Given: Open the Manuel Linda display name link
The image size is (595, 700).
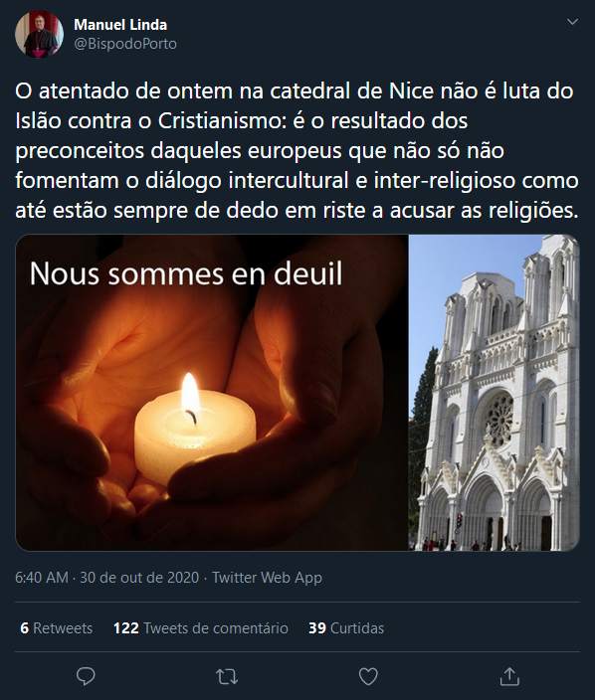Looking at the screenshot, I should pyautogui.click(x=120, y=25).
